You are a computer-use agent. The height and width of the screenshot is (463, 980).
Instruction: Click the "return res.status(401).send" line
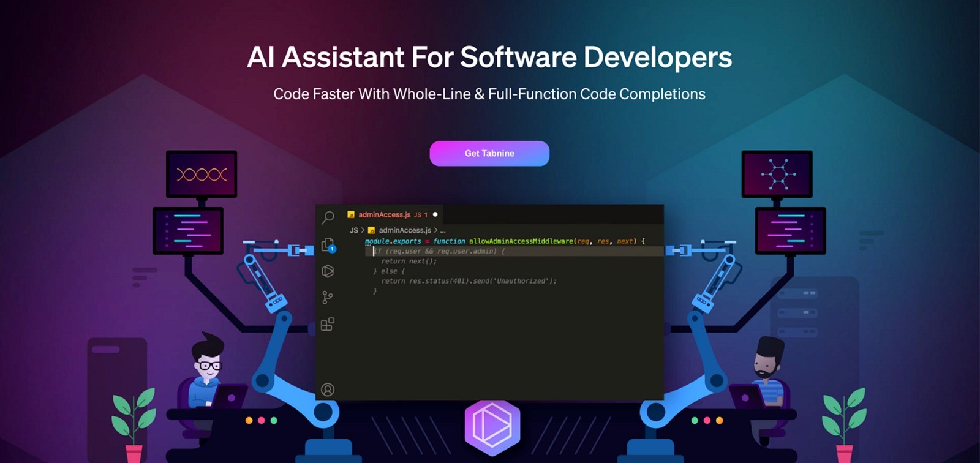click(469, 281)
